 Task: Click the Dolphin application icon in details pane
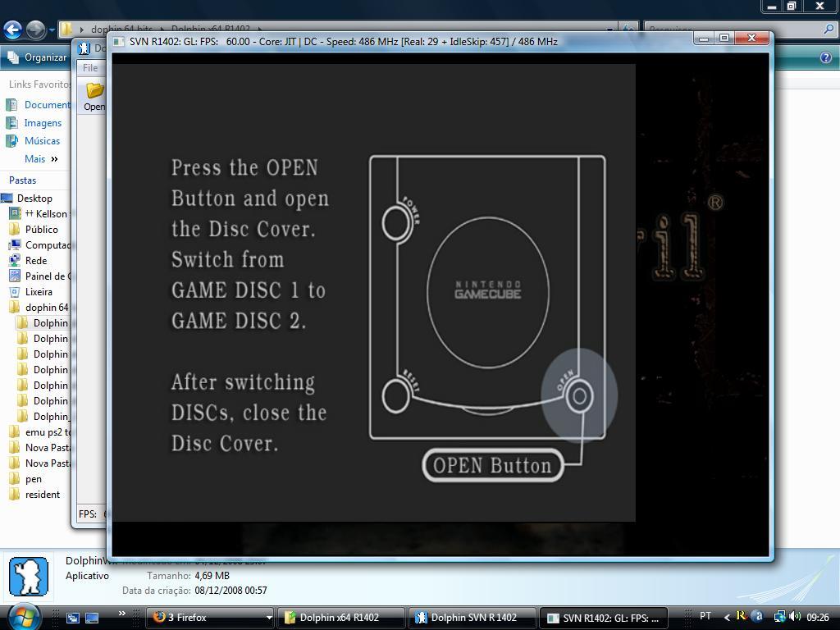click(29, 577)
